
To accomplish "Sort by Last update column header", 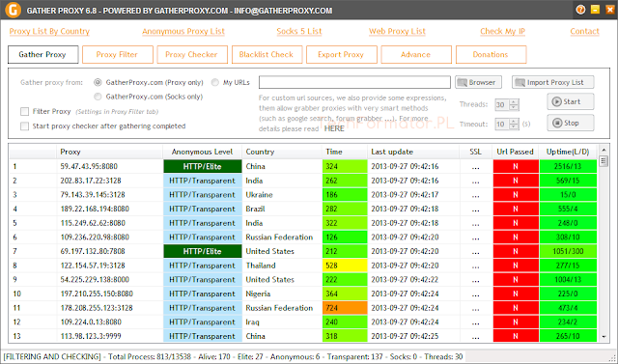I will (x=413, y=152).
